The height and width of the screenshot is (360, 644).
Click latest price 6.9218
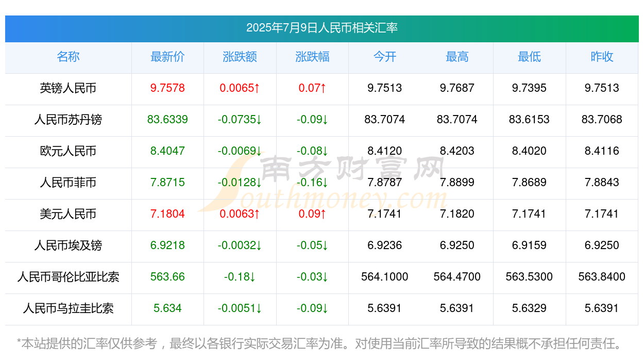coord(167,246)
